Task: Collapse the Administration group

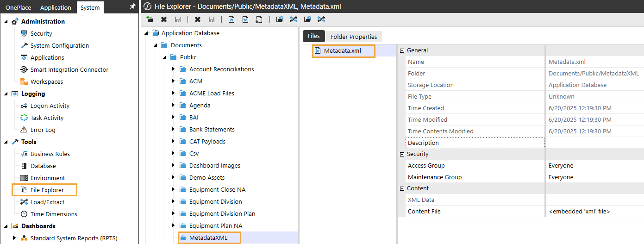Action: tap(6, 22)
